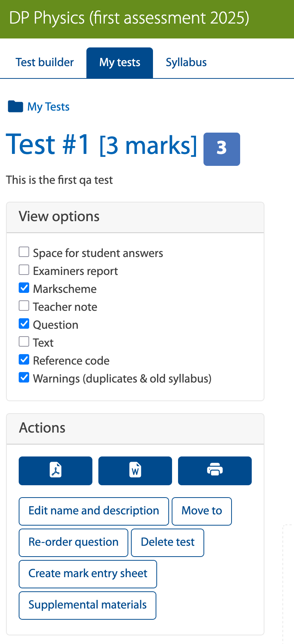Image resolution: width=294 pixels, height=644 pixels.
Task: Print Test #1 using the printer icon
Action: click(x=215, y=471)
